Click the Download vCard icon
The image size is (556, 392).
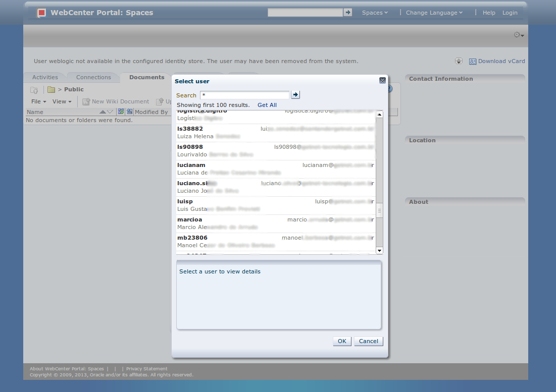pyautogui.click(x=473, y=62)
